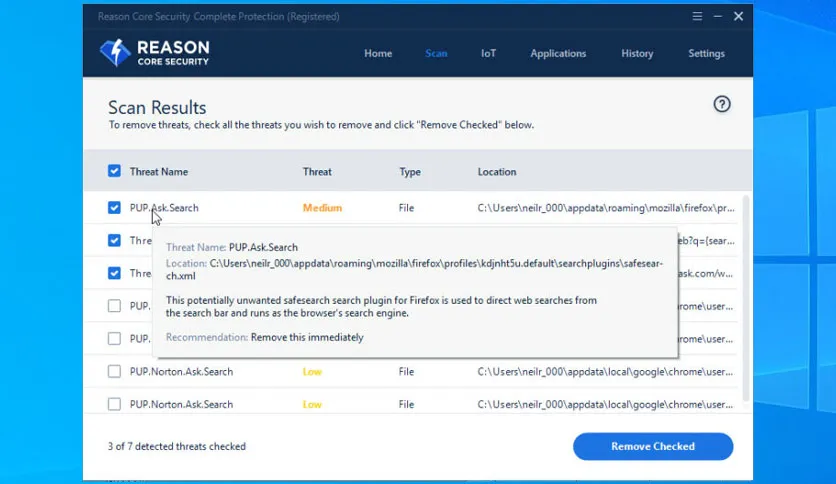This screenshot has height=484, width=836.
Task: Click the Reason Core Security shield logo
Action: pos(115,53)
